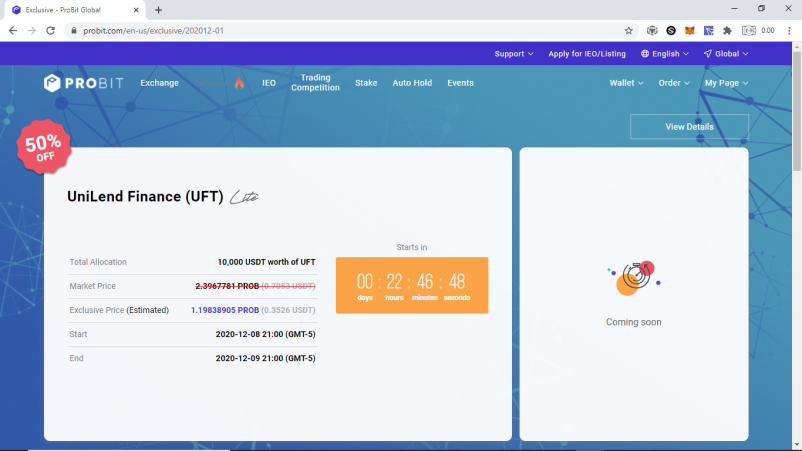Click the 50% OFF badge
Image resolution: width=802 pixels, height=451 pixels.
pyautogui.click(x=43, y=147)
